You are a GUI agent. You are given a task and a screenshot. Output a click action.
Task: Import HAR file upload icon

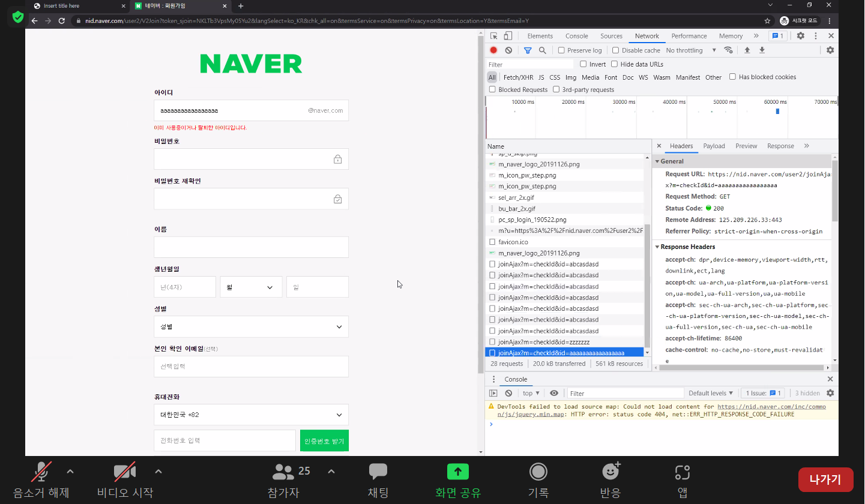coord(747,50)
